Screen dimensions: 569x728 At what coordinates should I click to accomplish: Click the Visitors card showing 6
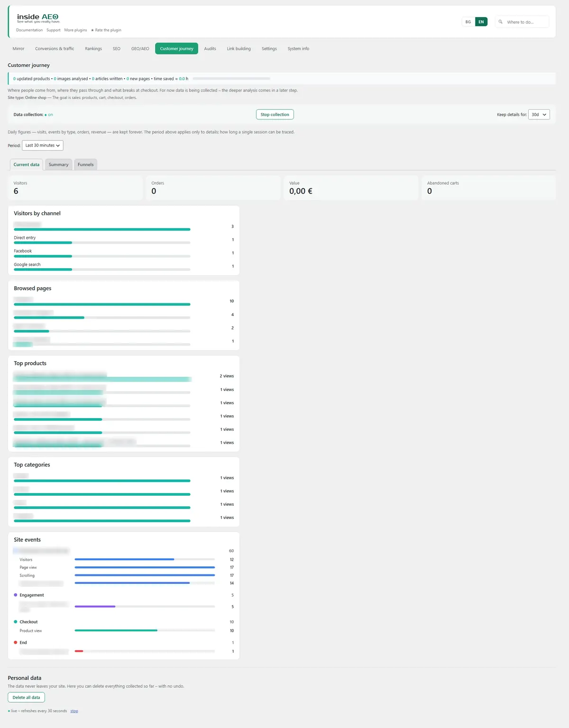75,188
